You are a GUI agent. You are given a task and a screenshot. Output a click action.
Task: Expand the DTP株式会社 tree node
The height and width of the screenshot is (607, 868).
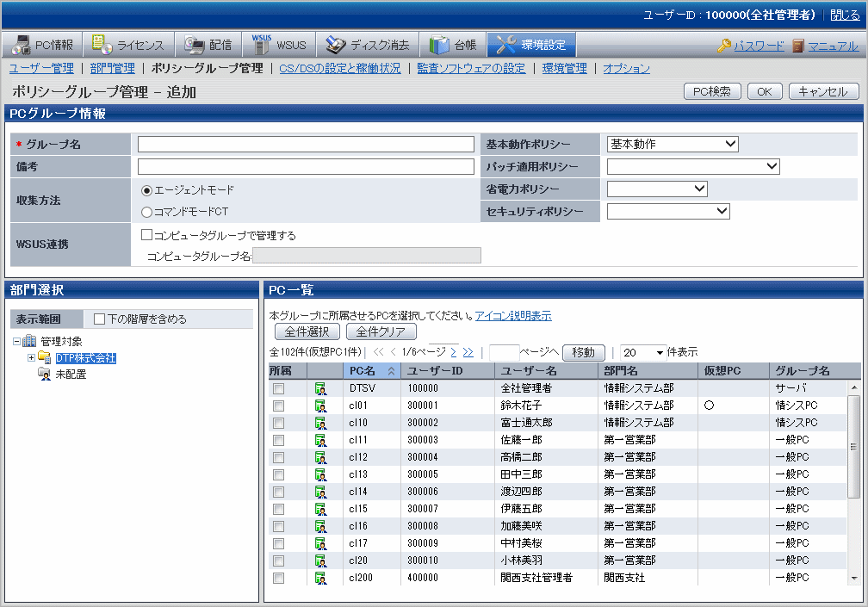[32, 358]
